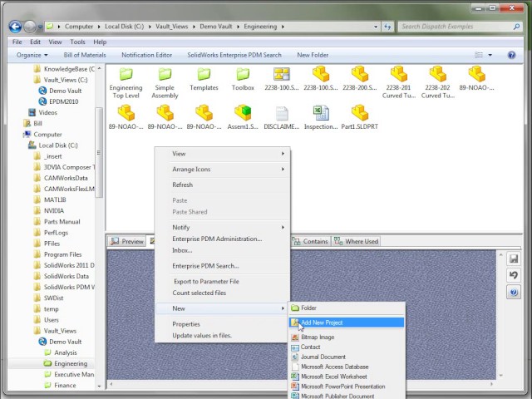Select the Toolbox folder icon
The image size is (532, 399).
pyautogui.click(x=243, y=79)
